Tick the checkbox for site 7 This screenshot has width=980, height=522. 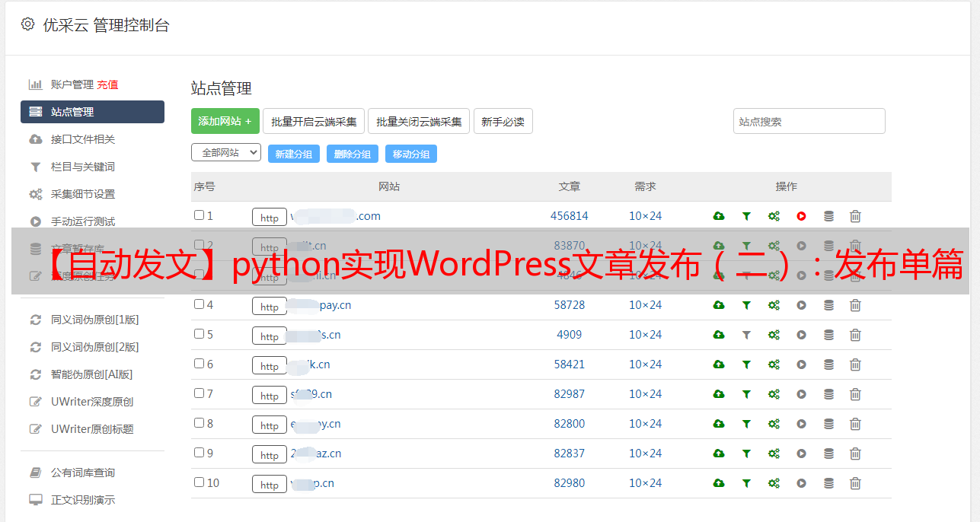pyautogui.click(x=199, y=393)
